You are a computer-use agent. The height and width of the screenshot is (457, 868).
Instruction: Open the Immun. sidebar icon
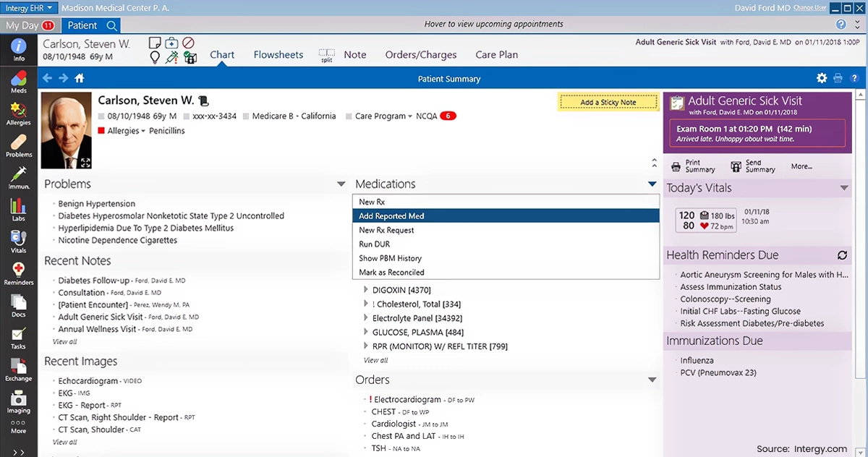pyautogui.click(x=18, y=177)
